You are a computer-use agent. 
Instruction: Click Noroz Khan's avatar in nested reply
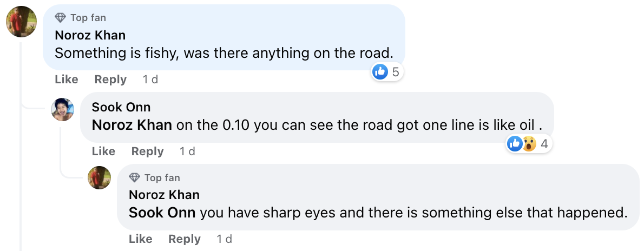point(99,177)
